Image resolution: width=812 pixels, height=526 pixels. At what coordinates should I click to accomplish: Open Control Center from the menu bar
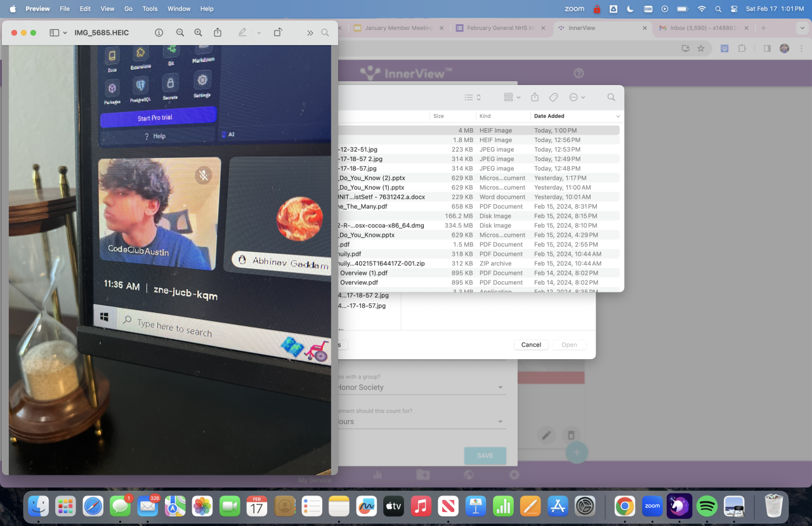(x=734, y=9)
